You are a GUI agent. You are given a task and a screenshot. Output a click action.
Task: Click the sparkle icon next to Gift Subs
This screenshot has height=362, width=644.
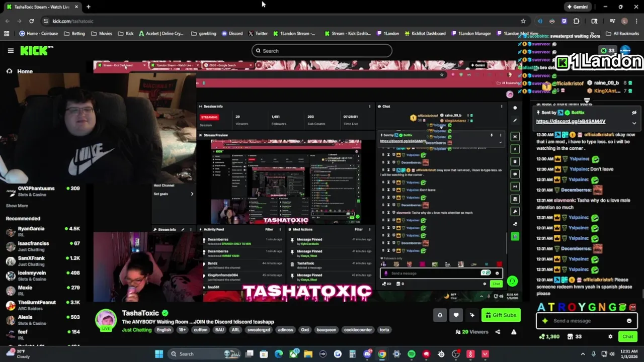472,315
